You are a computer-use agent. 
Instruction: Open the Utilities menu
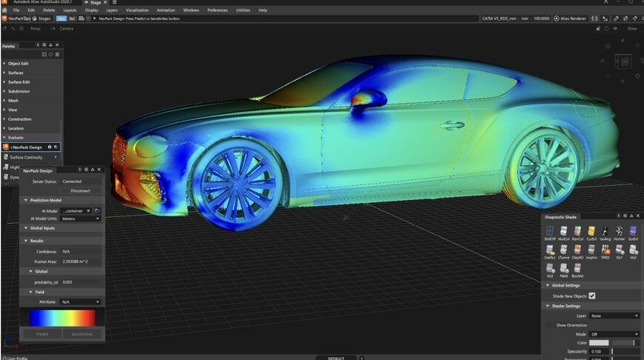(x=243, y=10)
